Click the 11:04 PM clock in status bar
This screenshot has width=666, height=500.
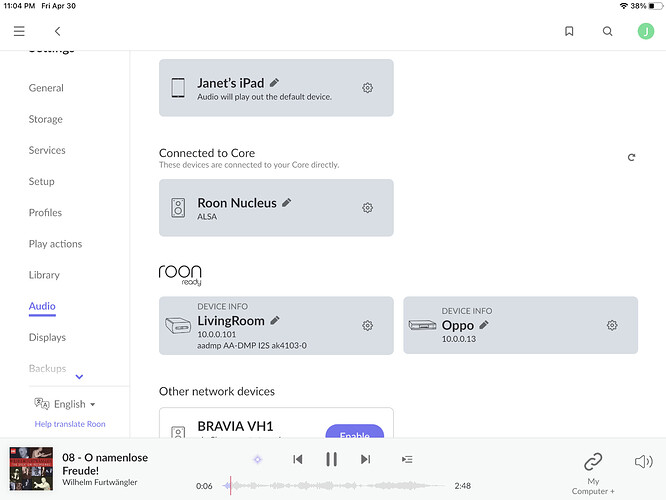[x=19, y=6]
